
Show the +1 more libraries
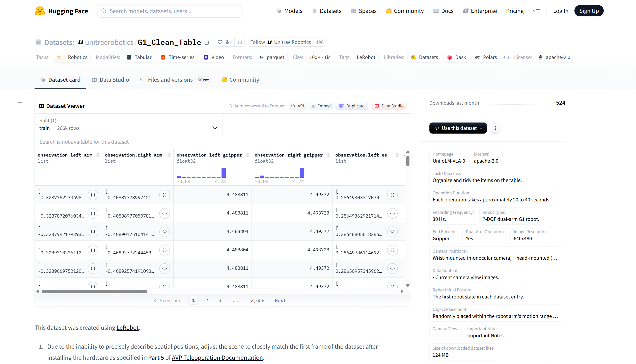click(506, 57)
